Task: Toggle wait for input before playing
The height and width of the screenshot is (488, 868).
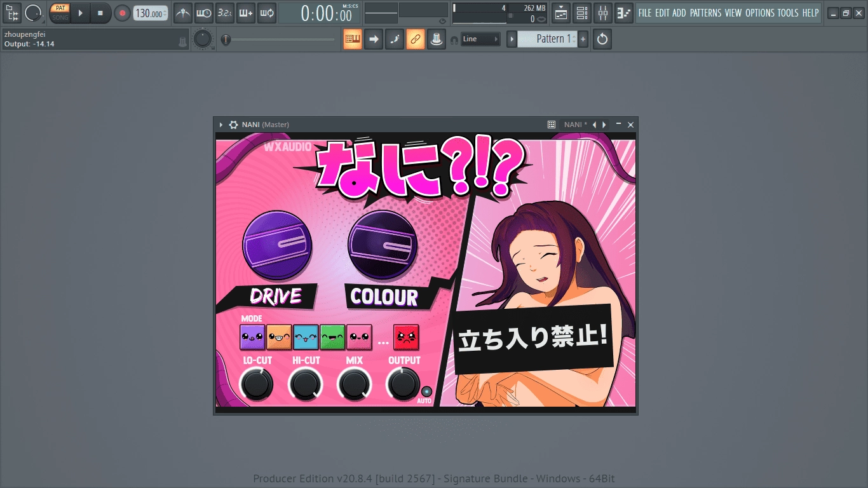Action: pos(203,13)
